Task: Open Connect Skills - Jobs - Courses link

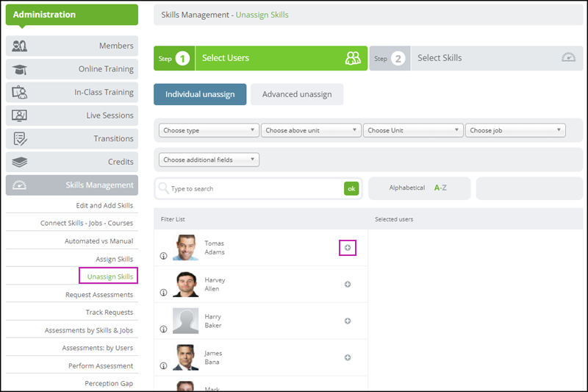Action: pyautogui.click(x=87, y=223)
